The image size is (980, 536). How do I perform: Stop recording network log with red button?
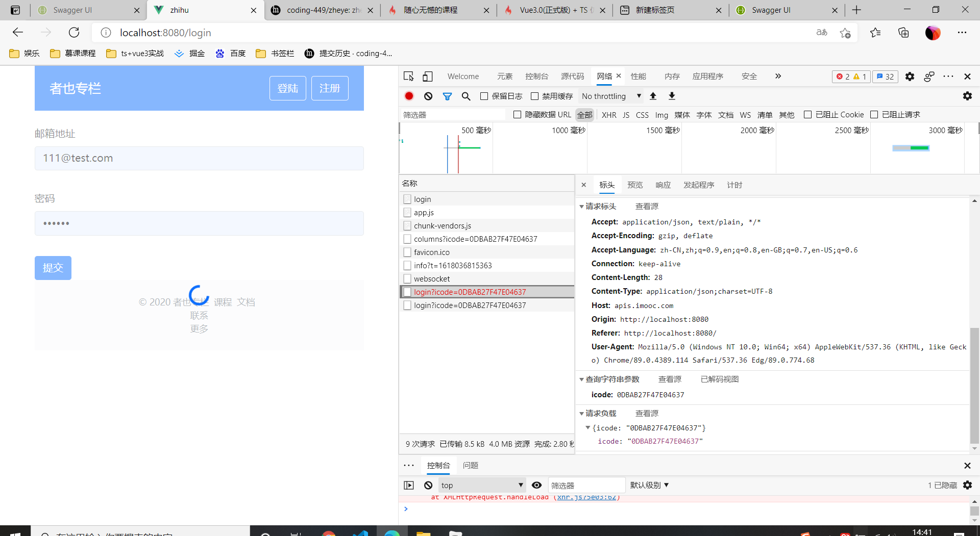click(409, 96)
